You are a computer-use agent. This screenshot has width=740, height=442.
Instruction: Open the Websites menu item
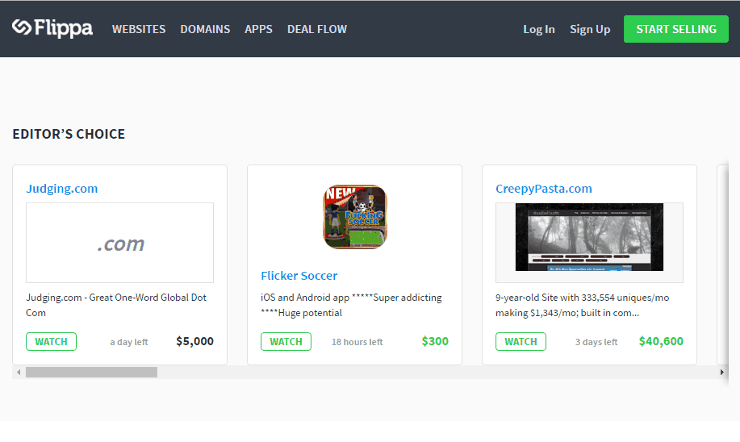tap(139, 29)
